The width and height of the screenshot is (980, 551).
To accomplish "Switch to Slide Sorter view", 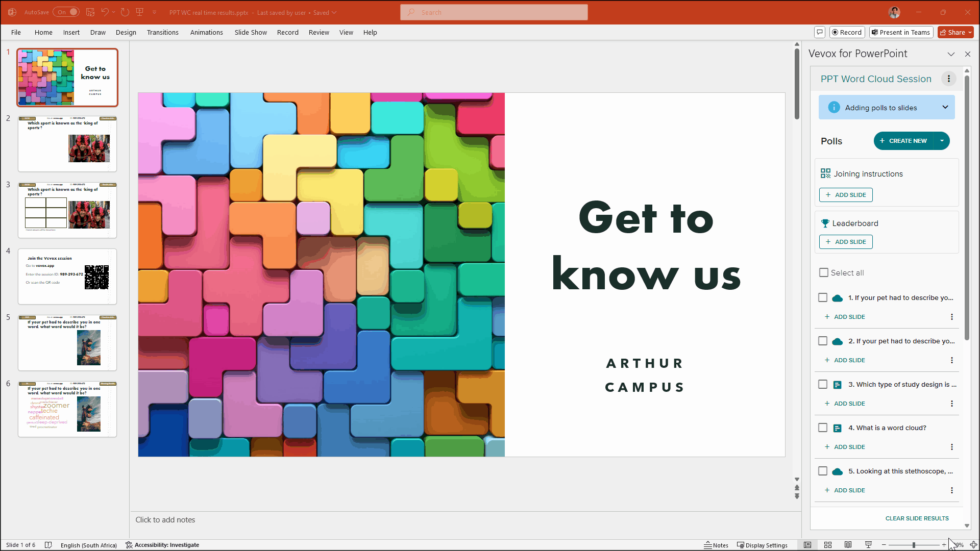I will coord(828,545).
